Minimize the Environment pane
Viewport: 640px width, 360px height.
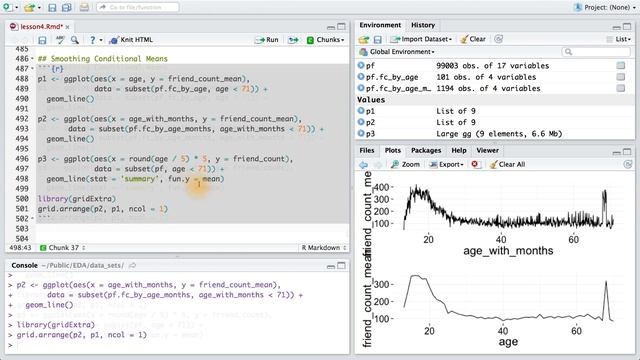616,27
